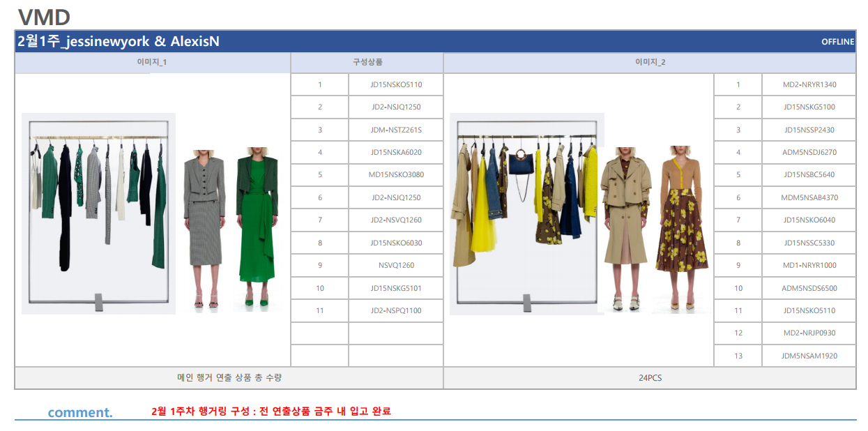868x431 pixels.
Task: Click row number 13 beside JDM5NSAM1920
Action: pos(738,356)
